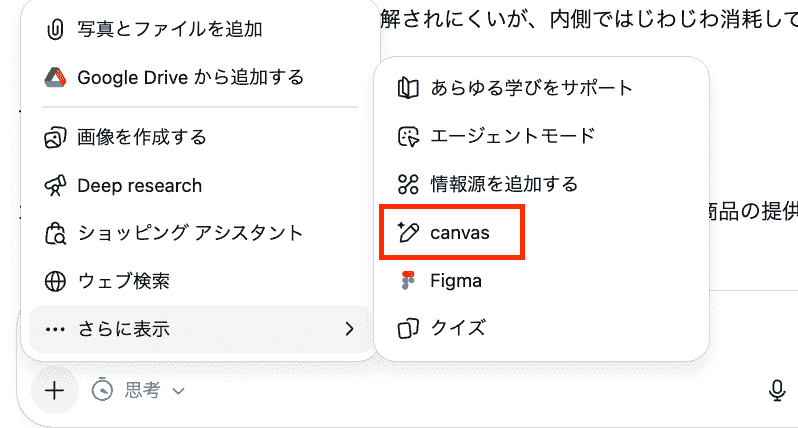Click the 思考 timer icon
This screenshot has width=798, height=428.
click(x=102, y=390)
